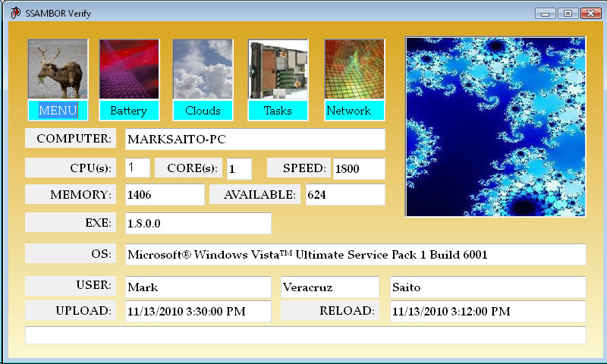The height and width of the screenshot is (364, 607).
Task: Focus the USER first name field Mark
Action: pos(197,287)
